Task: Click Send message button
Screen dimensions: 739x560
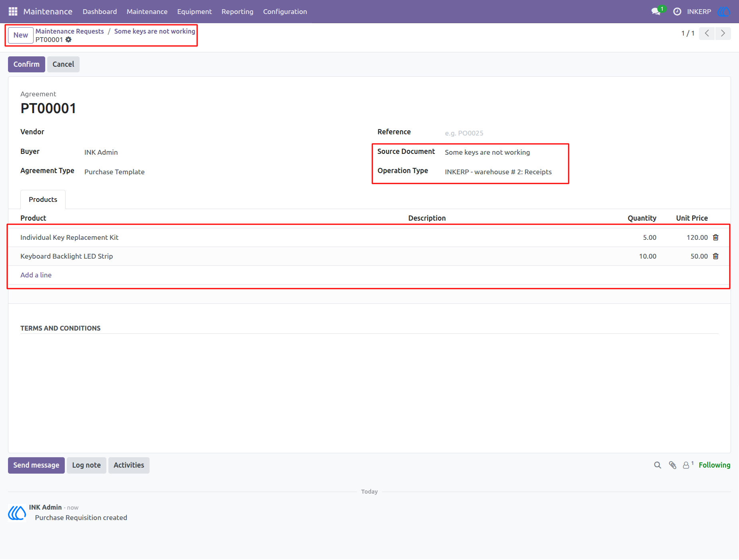Action: [x=36, y=465]
